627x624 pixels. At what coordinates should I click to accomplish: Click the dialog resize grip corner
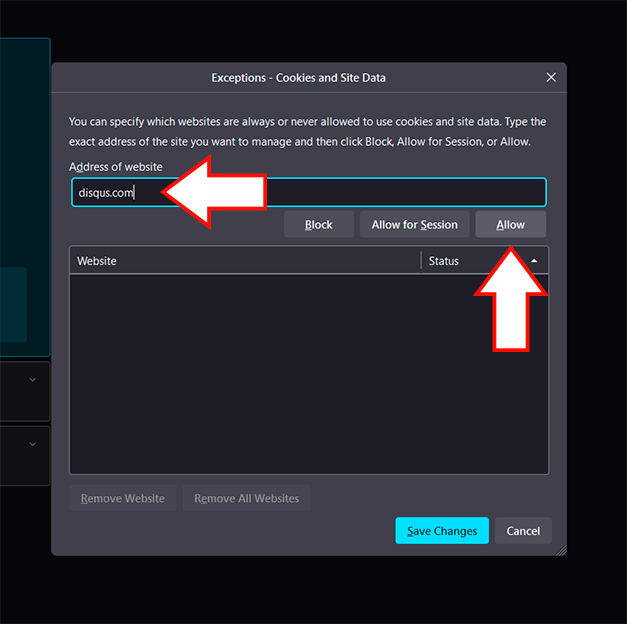(561, 549)
